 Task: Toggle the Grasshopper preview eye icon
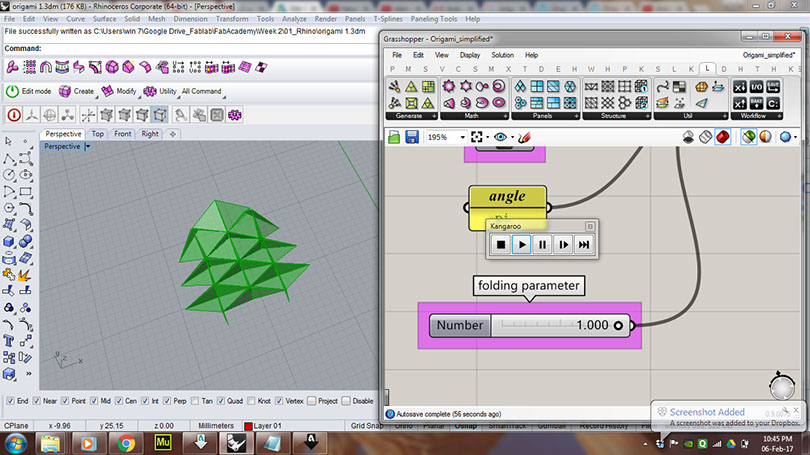click(500, 137)
